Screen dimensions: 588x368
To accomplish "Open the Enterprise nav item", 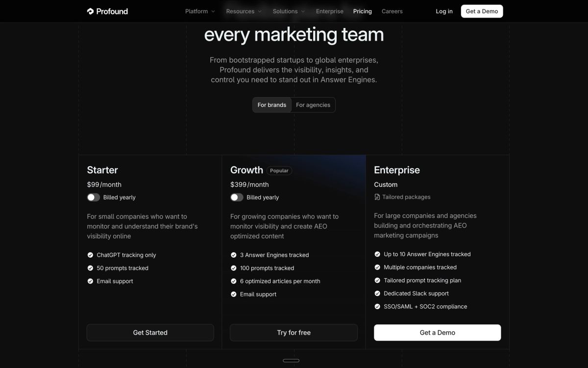I will tap(330, 11).
